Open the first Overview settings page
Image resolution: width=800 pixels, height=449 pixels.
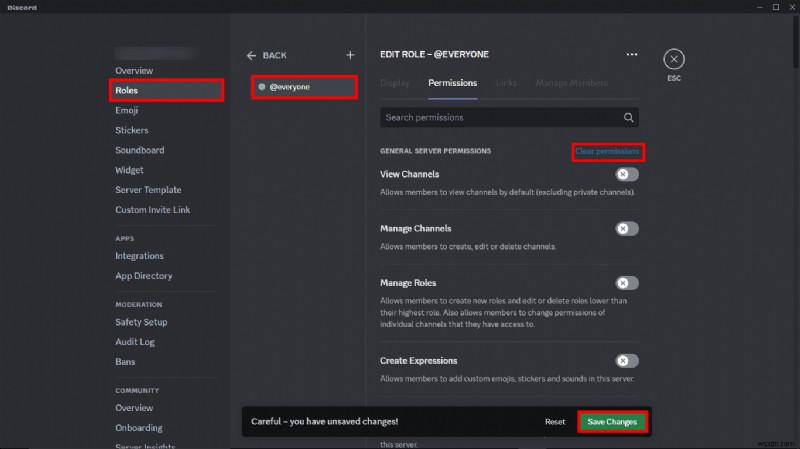134,70
